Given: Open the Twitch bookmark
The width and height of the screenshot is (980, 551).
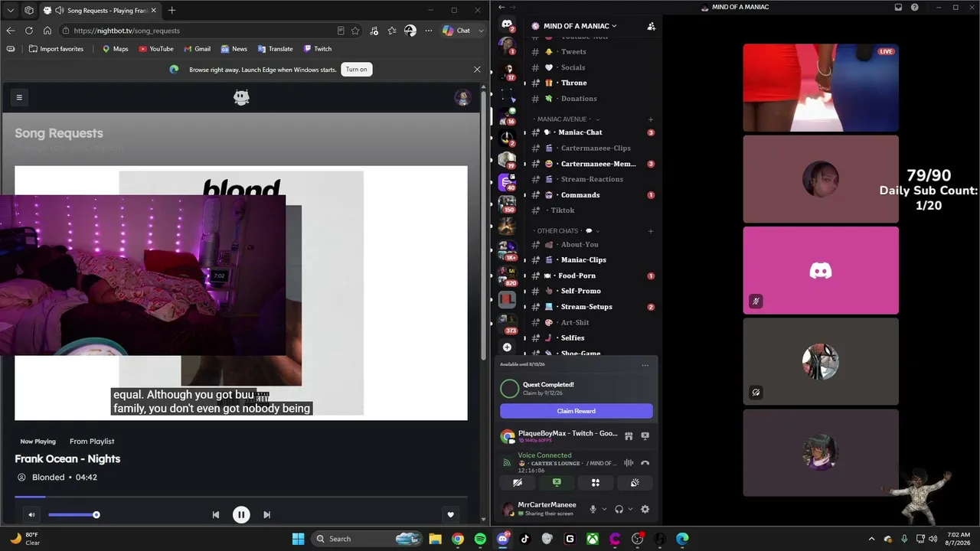Looking at the screenshot, I should (x=318, y=49).
